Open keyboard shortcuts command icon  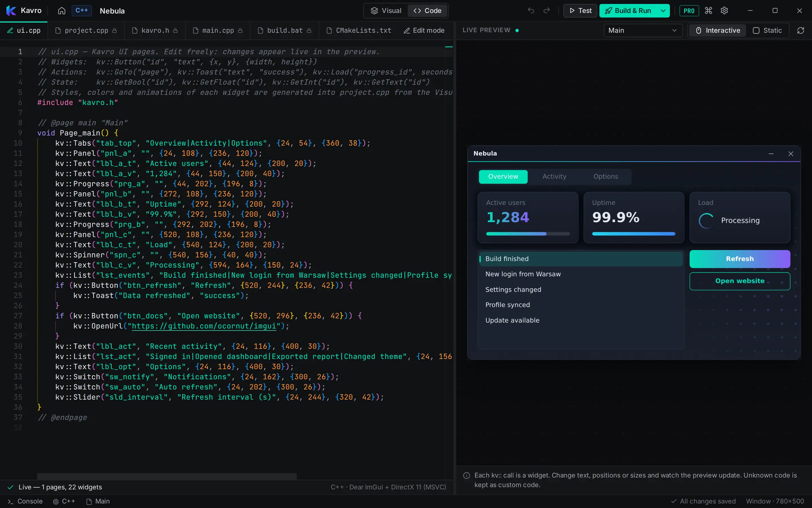click(708, 11)
